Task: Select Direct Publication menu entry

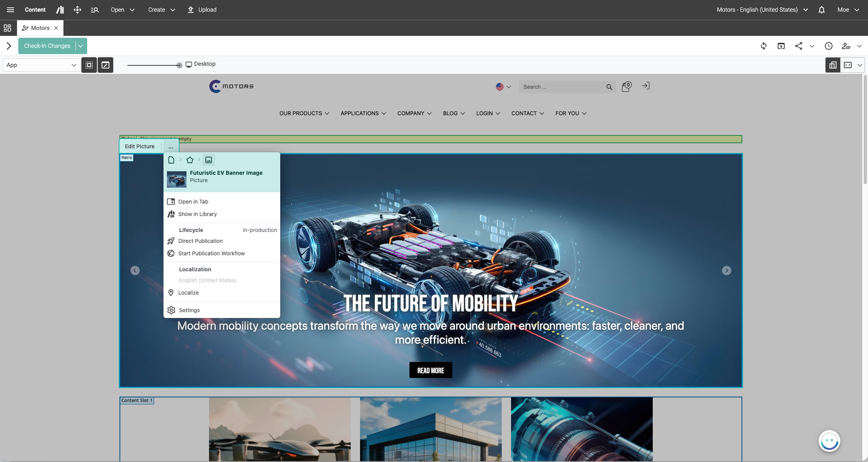Action: coord(200,241)
